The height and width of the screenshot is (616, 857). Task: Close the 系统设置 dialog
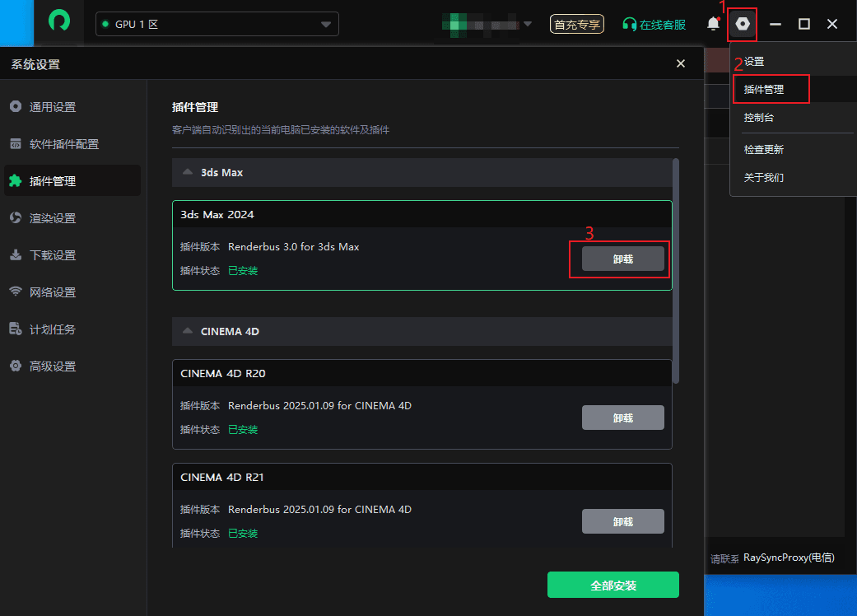[681, 63]
